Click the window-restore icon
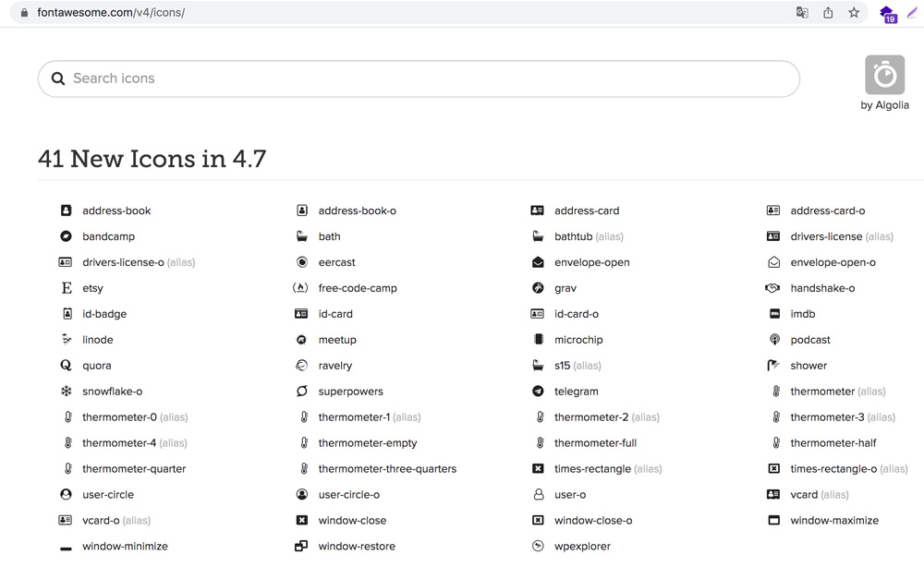 (x=301, y=547)
